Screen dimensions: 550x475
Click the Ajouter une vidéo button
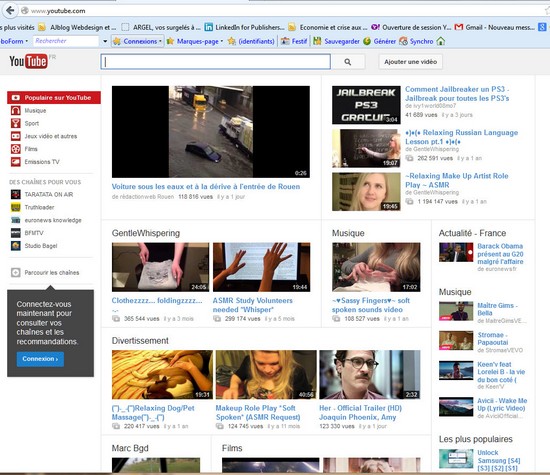point(410,62)
